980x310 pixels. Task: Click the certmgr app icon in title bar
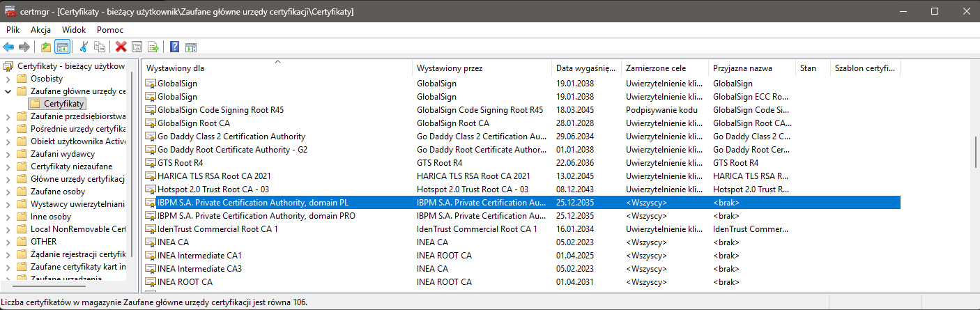[x=10, y=11]
